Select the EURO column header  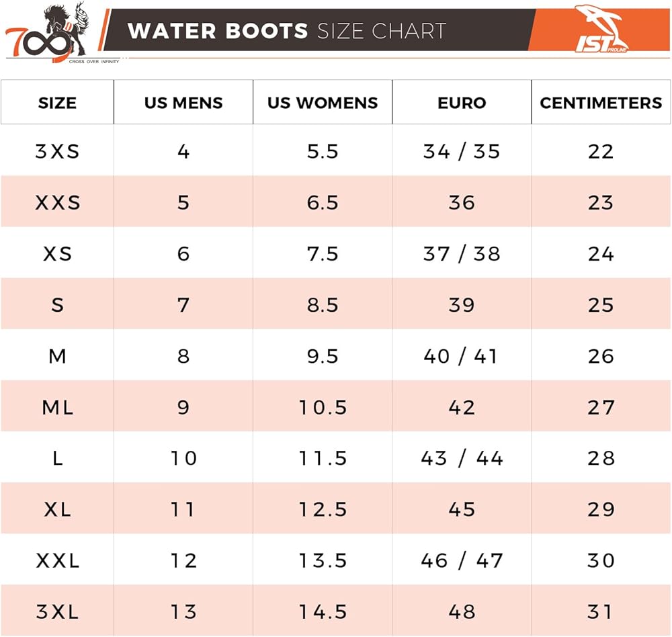462,103
